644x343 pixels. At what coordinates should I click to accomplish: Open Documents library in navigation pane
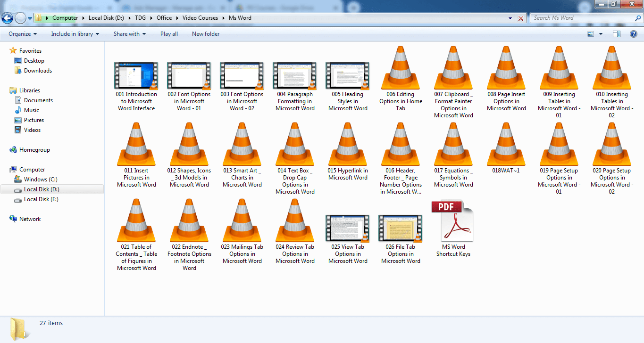tap(38, 100)
